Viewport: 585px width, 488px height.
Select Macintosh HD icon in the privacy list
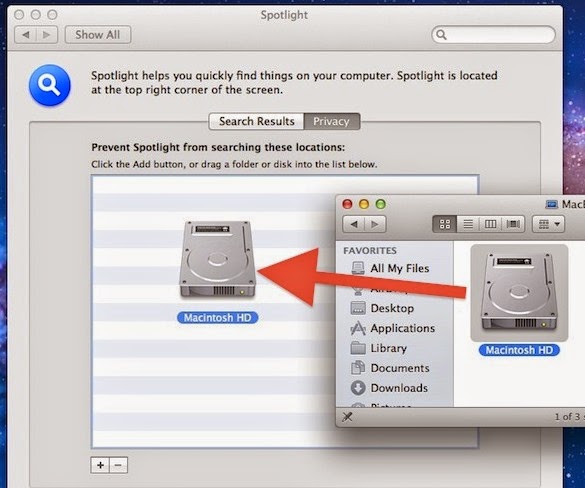pos(218,259)
